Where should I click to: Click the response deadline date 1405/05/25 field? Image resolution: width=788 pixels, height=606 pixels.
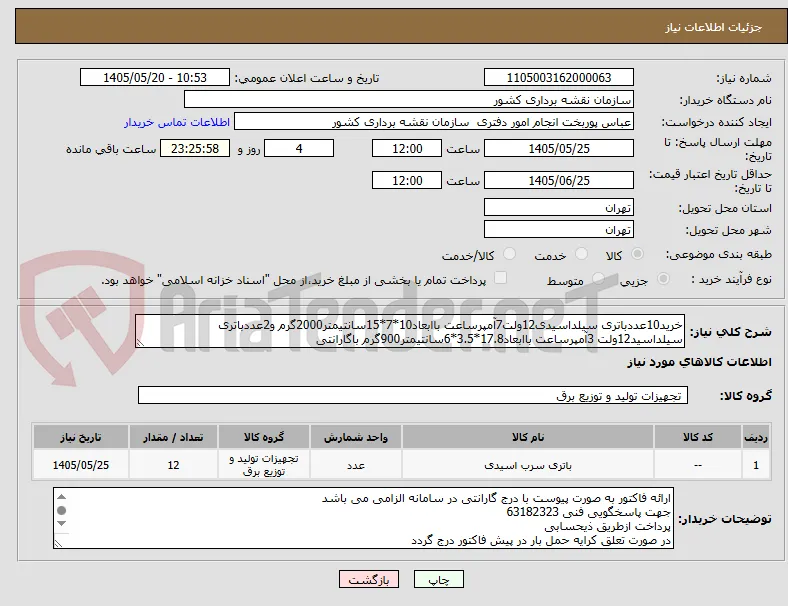coord(559,149)
